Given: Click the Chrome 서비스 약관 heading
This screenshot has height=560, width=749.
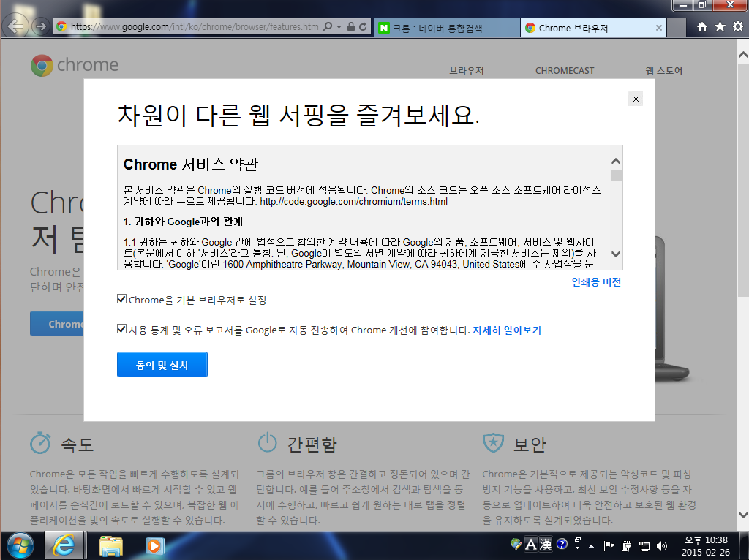Looking at the screenshot, I should [191, 164].
